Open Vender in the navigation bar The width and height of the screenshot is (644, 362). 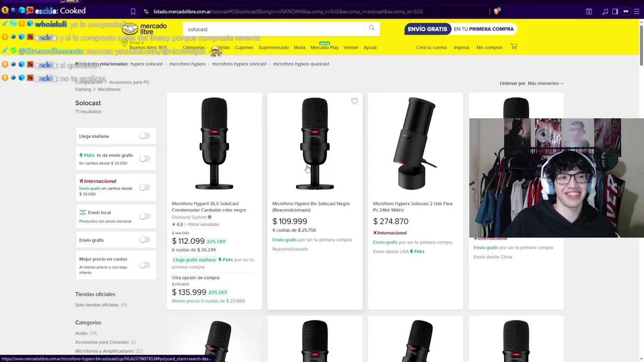point(351,47)
